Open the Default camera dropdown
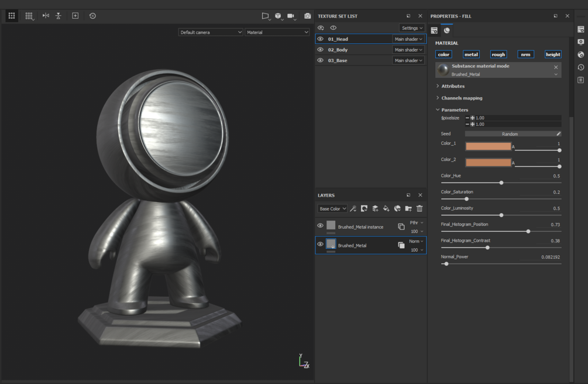This screenshot has height=384, width=588. point(211,32)
